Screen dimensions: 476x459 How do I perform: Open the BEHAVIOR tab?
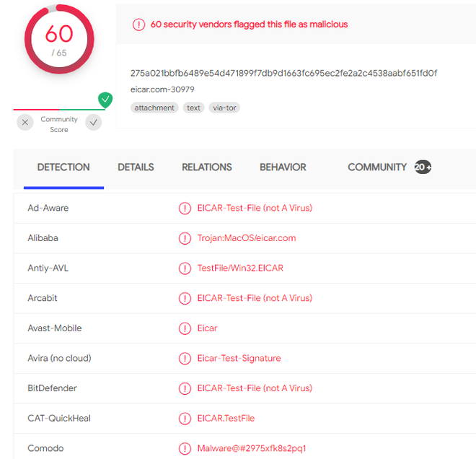[283, 167]
